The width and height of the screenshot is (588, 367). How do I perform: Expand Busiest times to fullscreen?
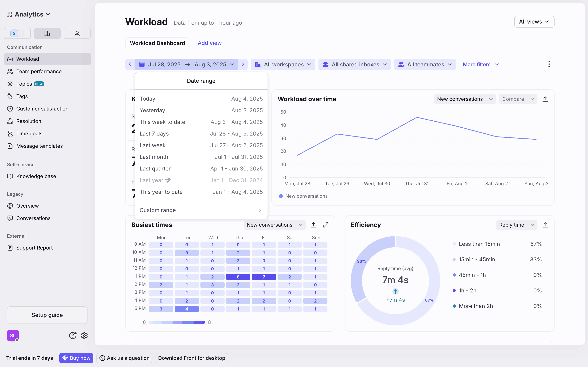tap(325, 225)
